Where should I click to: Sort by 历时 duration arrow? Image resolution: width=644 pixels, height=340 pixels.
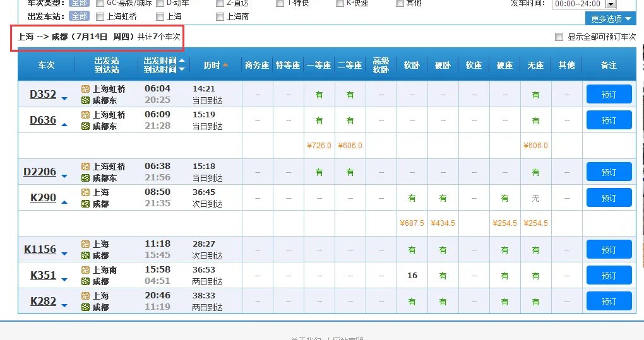coord(225,65)
